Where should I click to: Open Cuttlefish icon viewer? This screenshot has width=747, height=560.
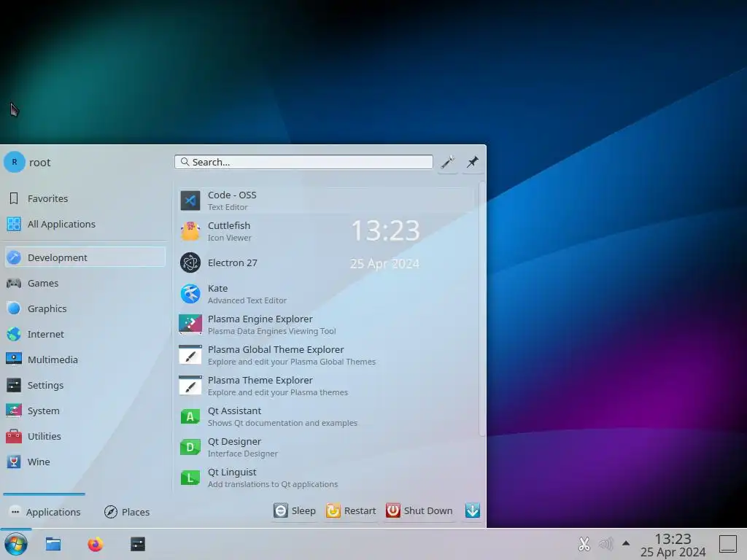tap(190, 231)
